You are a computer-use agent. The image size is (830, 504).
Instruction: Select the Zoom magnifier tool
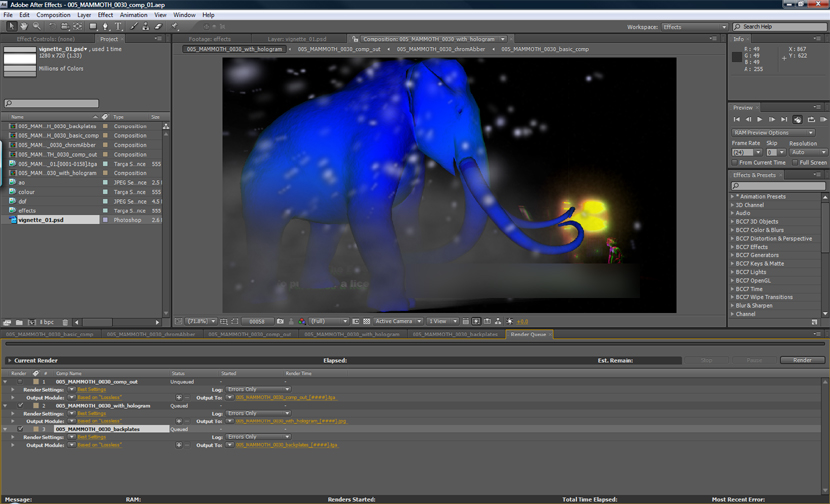click(x=37, y=26)
